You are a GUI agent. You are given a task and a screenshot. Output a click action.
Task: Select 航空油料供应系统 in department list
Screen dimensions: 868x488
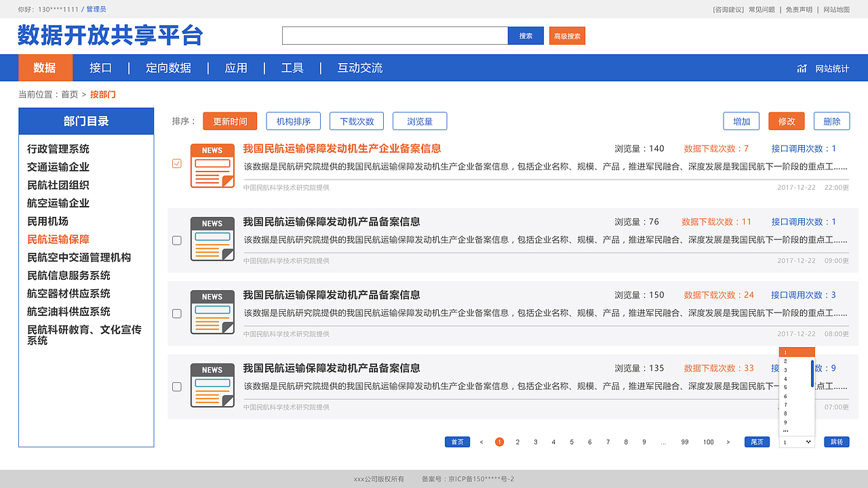68,312
